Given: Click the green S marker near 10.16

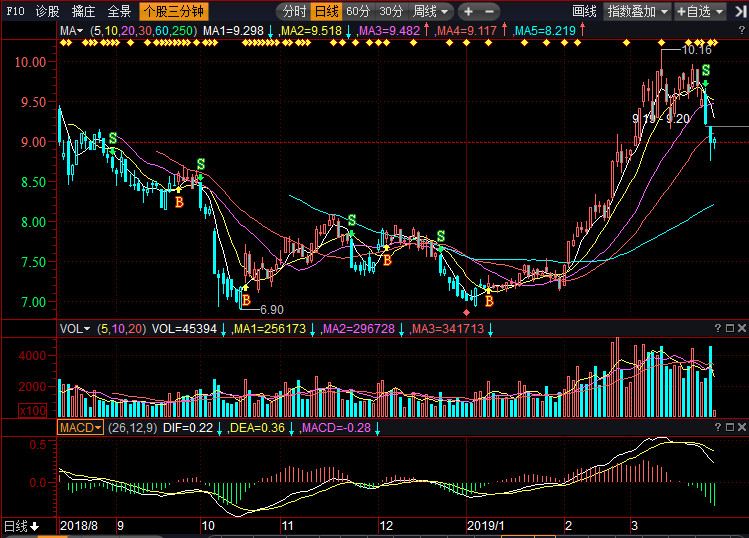Looking at the screenshot, I should (x=706, y=70).
